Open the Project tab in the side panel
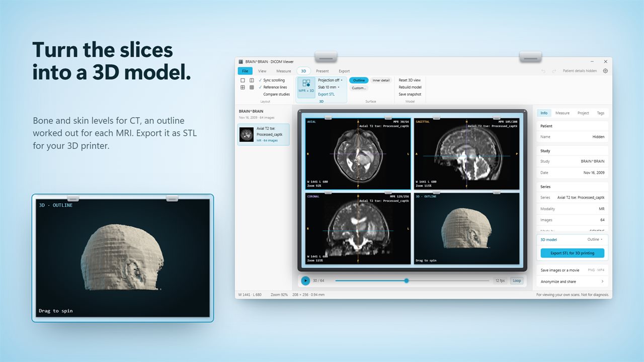The image size is (644, 362). tap(583, 113)
